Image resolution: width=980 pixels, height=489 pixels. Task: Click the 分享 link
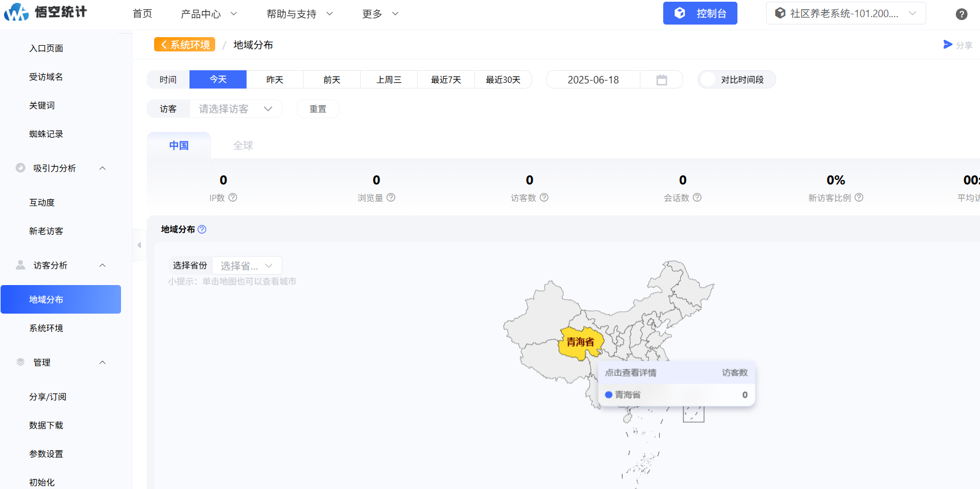coord(964,45)
